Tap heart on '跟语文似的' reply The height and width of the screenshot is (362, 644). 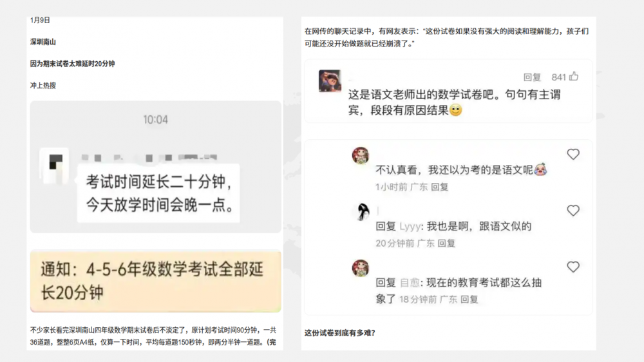tap(573, 211)
